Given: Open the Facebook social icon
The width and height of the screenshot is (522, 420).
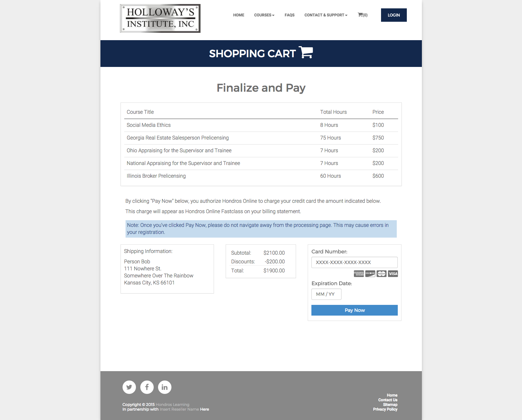Looking at the screenshot, I should point(147,387).
